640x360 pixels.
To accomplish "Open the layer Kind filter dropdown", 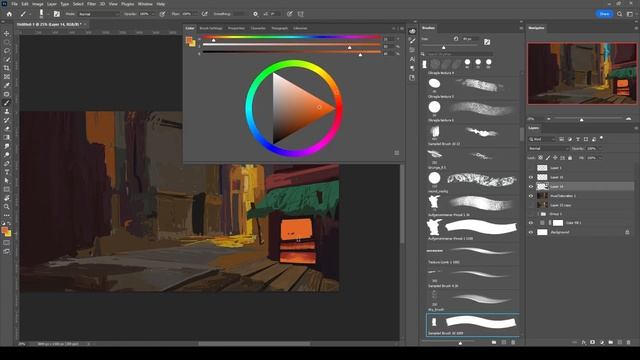I will pos(542,139).
